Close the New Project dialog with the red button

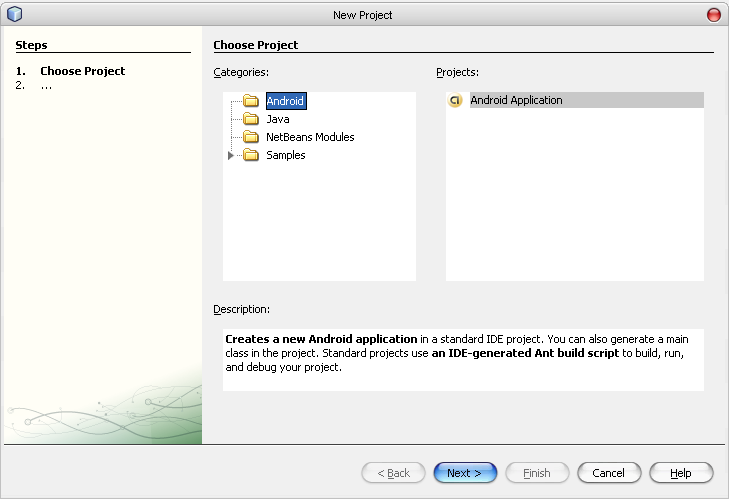[x=713, y=14]
